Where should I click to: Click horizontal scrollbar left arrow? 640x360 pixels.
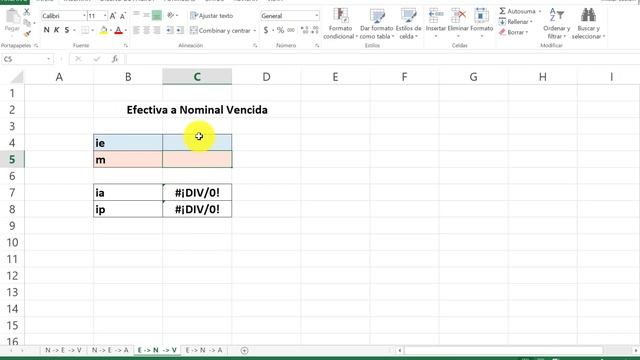point(400,350)
